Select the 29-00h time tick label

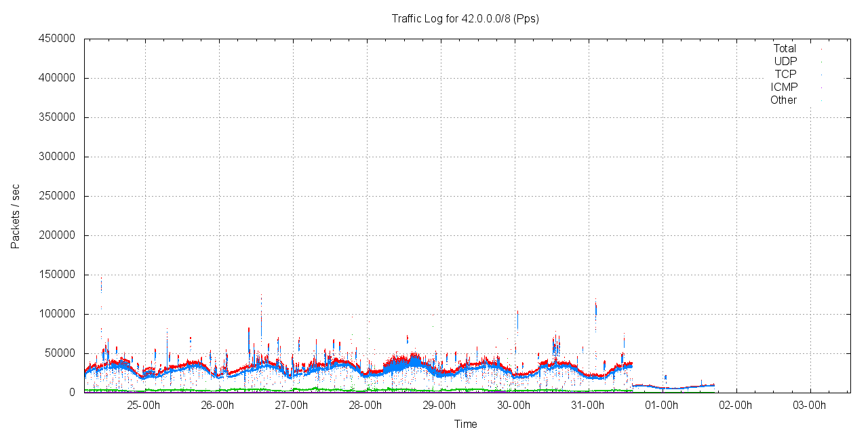pyautogui.click(x=439, y=406)
